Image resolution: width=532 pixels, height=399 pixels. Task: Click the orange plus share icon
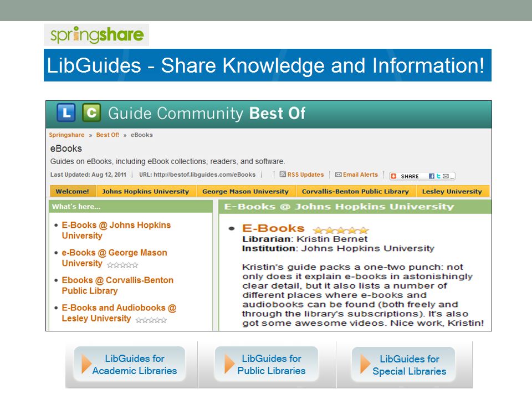click(393, 176)
